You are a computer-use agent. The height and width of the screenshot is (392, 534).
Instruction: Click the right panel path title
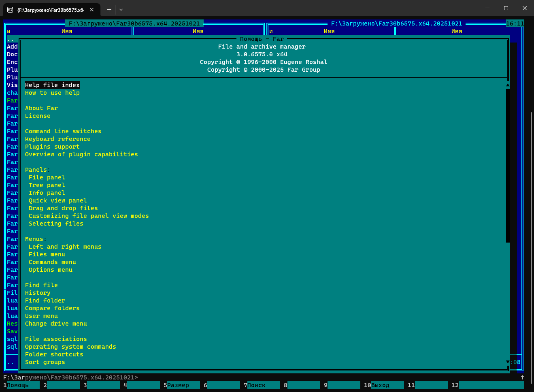pyautogui.click(x=397, y=23)
